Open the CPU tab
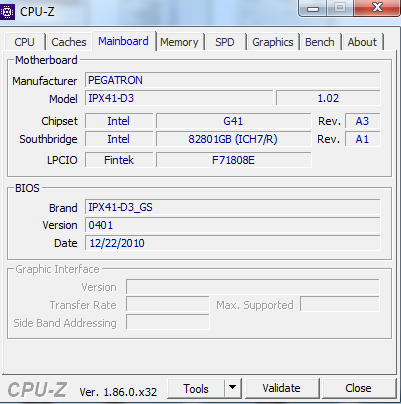The height and width of the screenshot is (404, 401). click(x=25, y=42)
